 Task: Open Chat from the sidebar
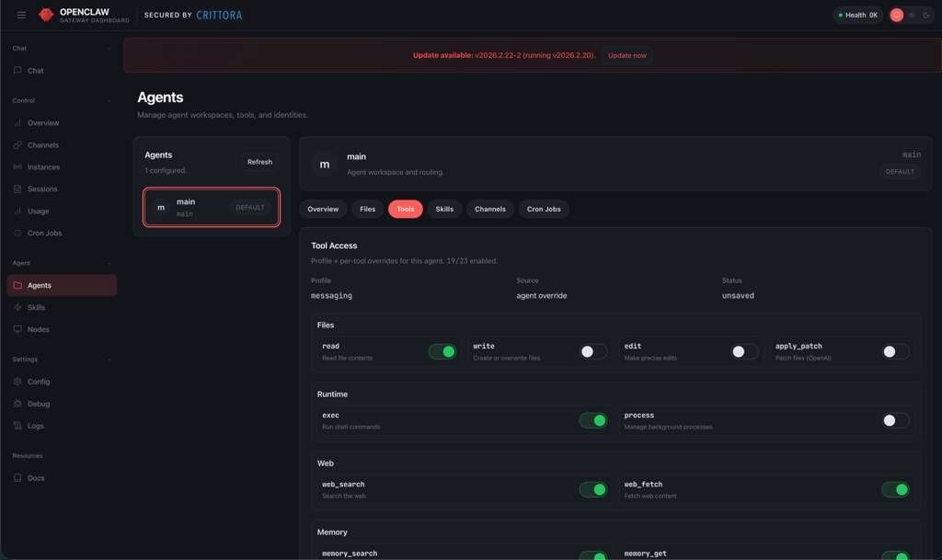tap(35, 71)
